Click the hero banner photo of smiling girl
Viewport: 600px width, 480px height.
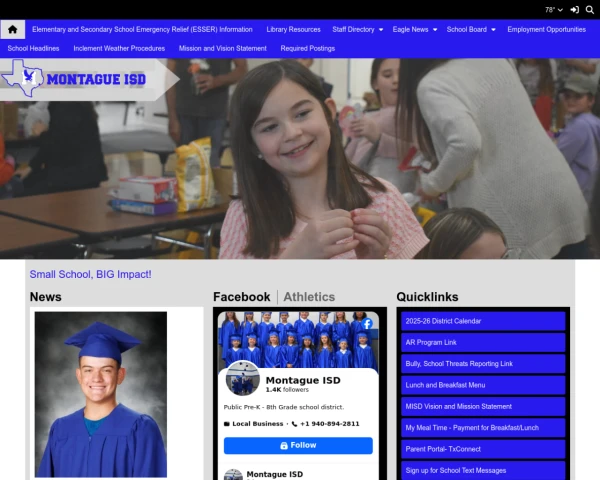click(300, 159)
